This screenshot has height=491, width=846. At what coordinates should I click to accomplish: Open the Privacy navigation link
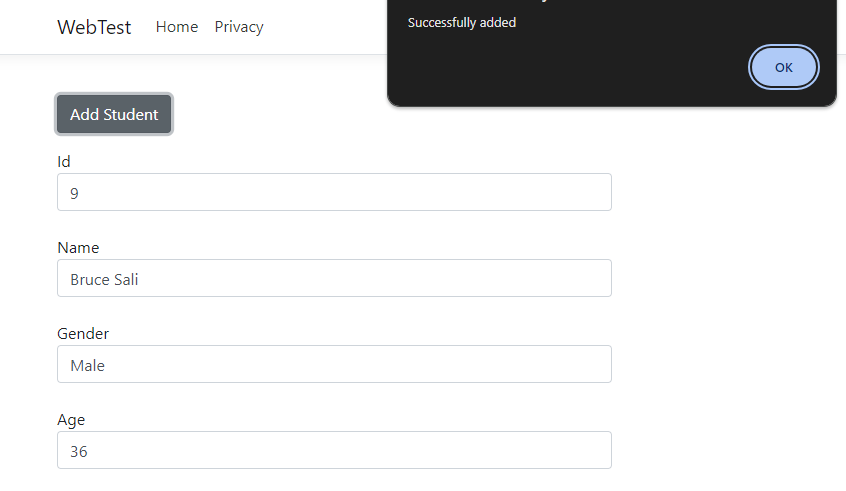(x=239, y=27)
